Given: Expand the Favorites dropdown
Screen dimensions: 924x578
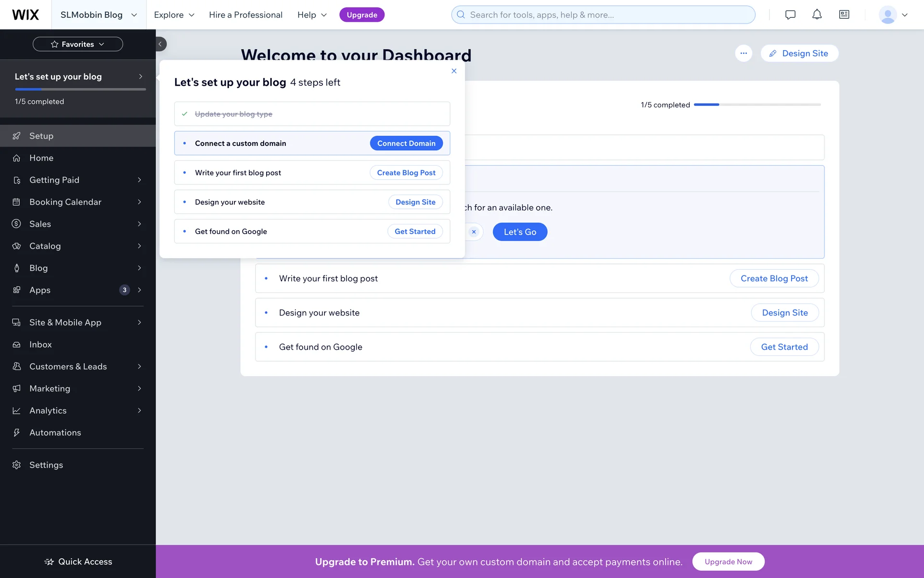Looking at the screenshot, I should 77,44.
